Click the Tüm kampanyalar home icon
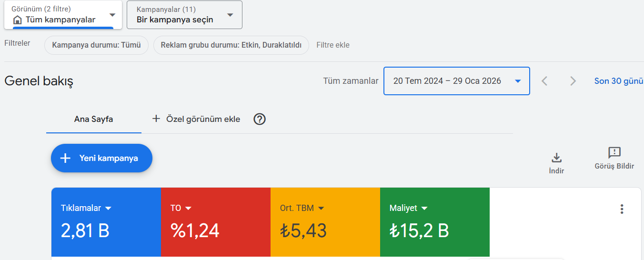644x260 pixels. click(18, 20)
